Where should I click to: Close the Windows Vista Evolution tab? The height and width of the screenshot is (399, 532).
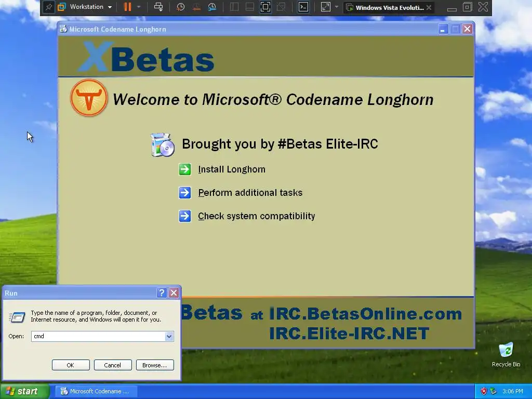point(429,7)
